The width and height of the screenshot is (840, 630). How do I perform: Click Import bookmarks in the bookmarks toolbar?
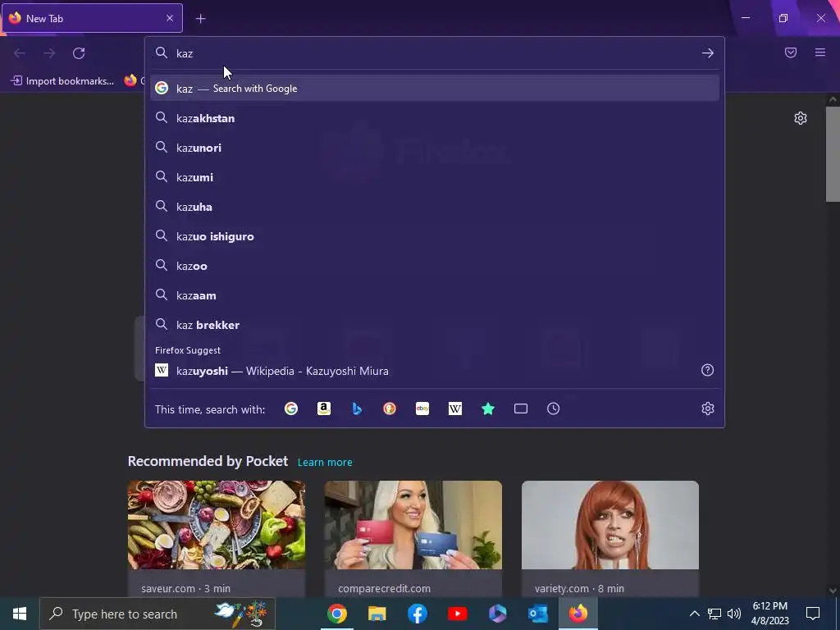[x=62, y=81]
